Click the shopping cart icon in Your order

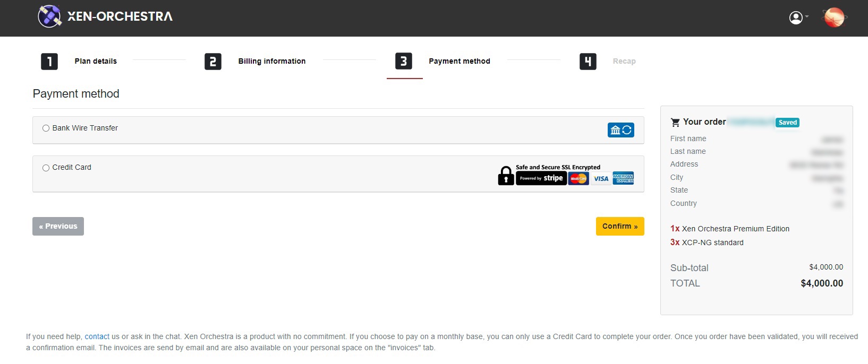(x=675, y=123)
